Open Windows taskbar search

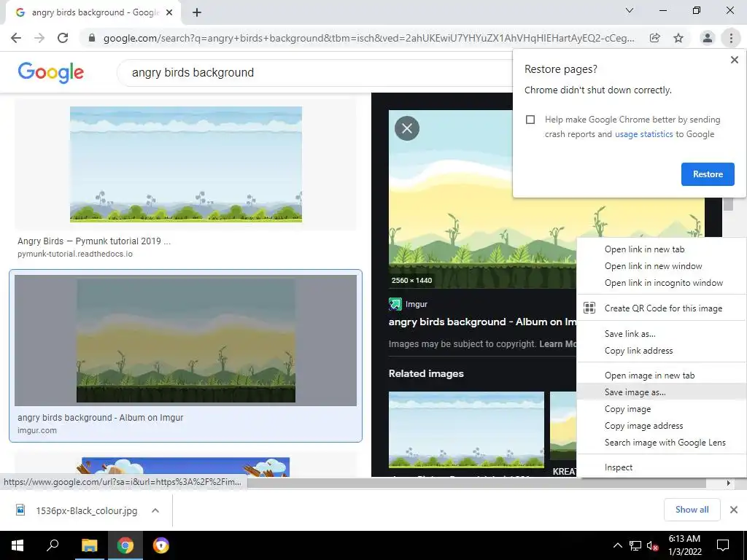53,545
